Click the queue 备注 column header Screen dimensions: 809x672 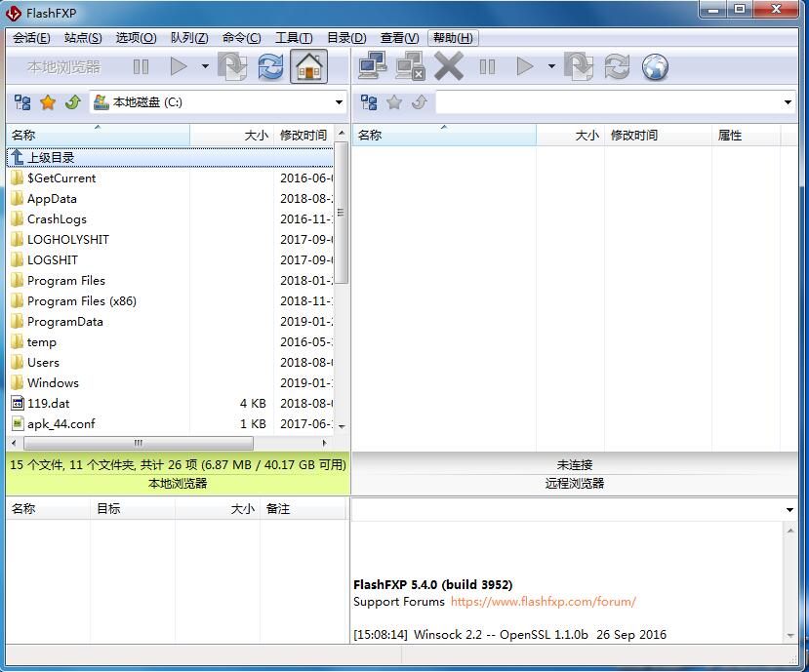303,509
